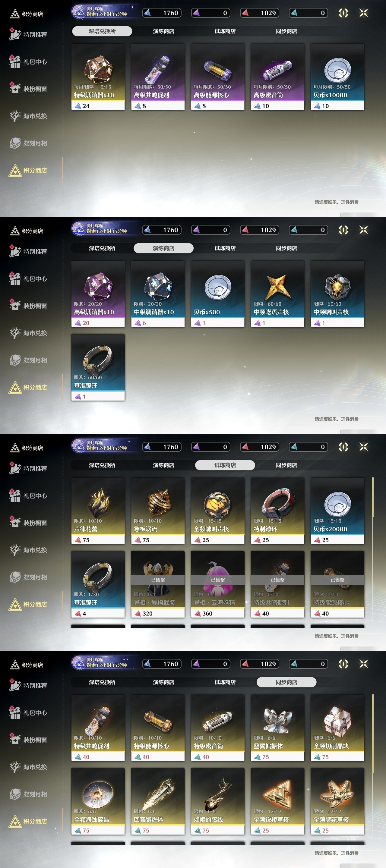Select the 基准镶环 ring priced at 4

click(98, 584)
